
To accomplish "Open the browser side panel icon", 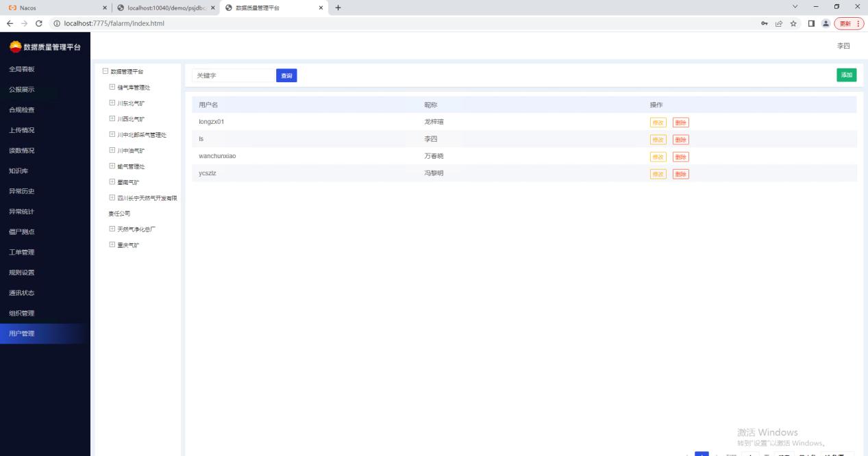I will pos(809,23).
